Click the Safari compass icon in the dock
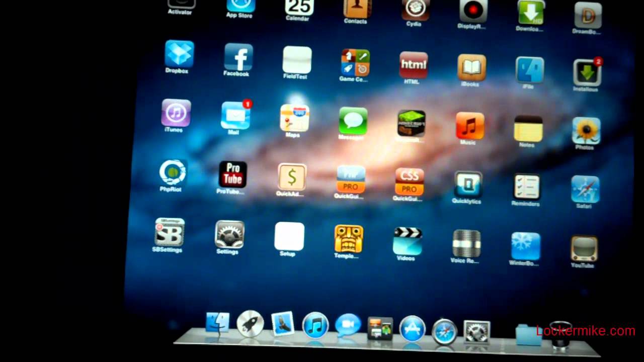The image size is (644, 362). [444, 331]
